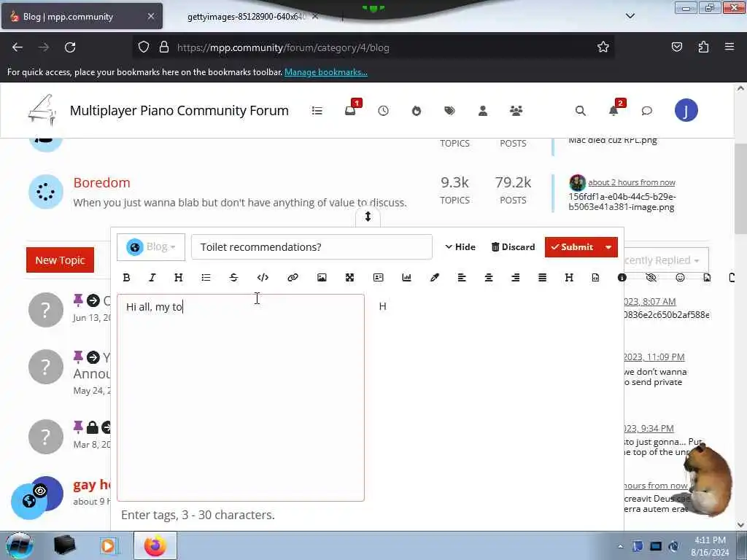Viewport: 747px width, 560px height.
Task: Open user avatar J menu
Action: [686, 111]
